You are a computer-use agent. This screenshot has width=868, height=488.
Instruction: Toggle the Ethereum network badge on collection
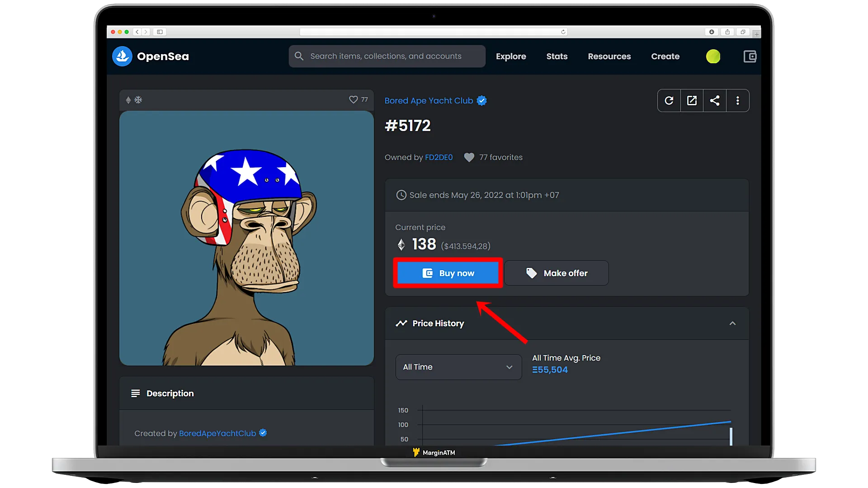(128, 99)
